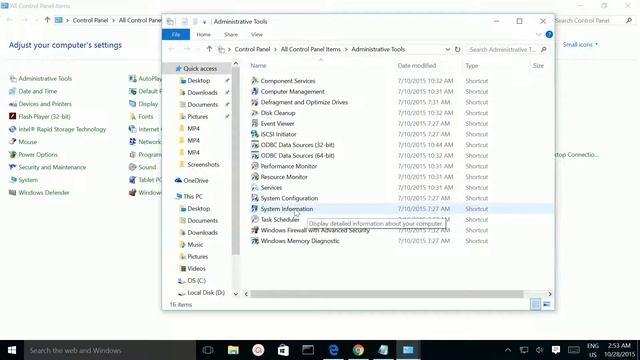Show hidden system tray icons
Viewport: 640px width, 360px height.
(x=508, y=350)
